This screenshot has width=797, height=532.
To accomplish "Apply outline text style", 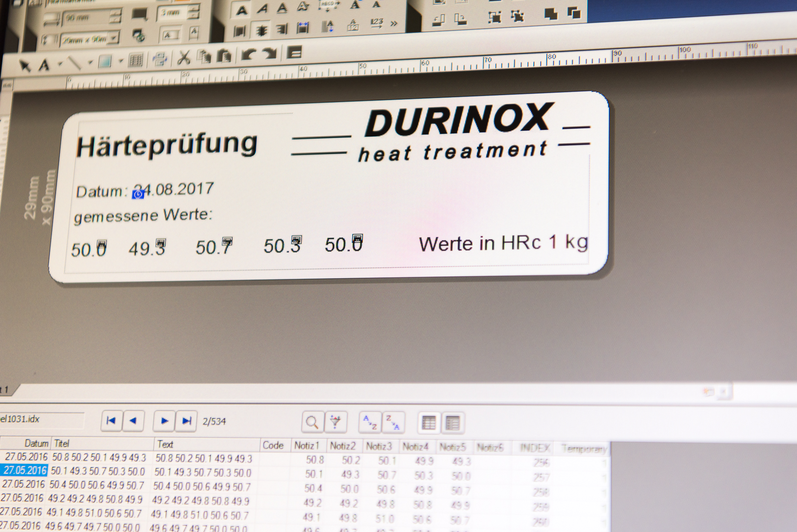I will tap(303, 6).
